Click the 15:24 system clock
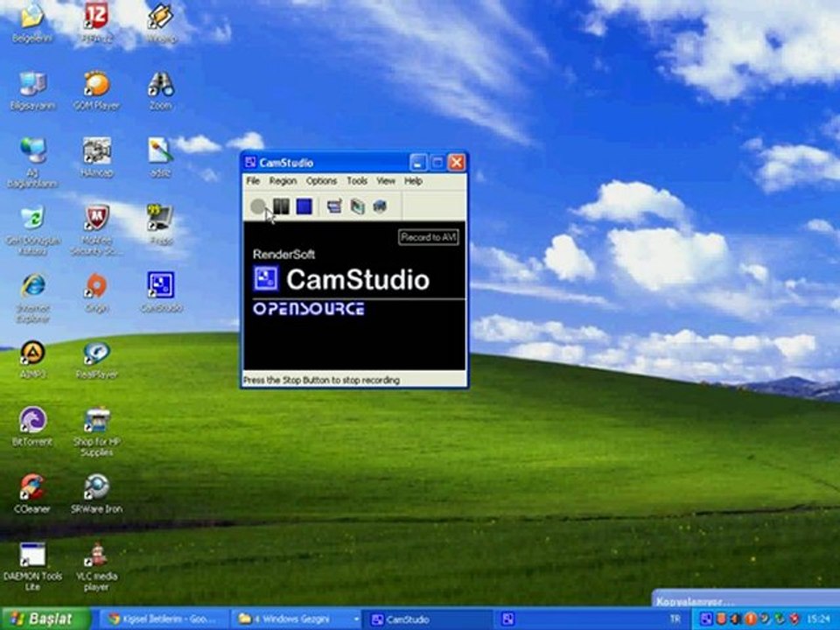 [x=818, y=619]
